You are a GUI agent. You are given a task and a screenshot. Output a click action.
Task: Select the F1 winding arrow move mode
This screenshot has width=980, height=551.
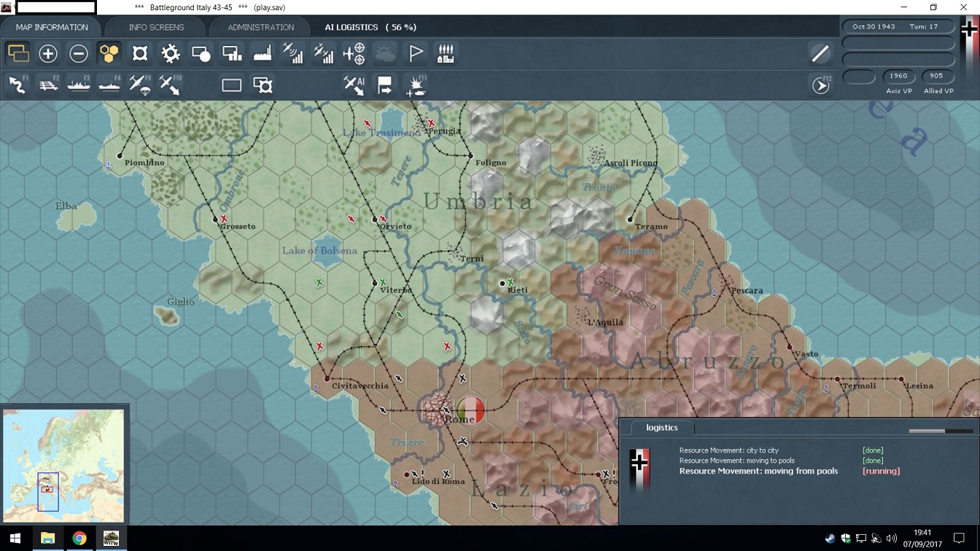(17, 85)
